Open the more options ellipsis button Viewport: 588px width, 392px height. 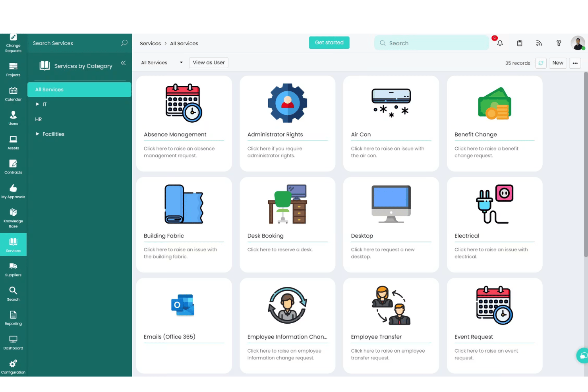coord(575,63)
